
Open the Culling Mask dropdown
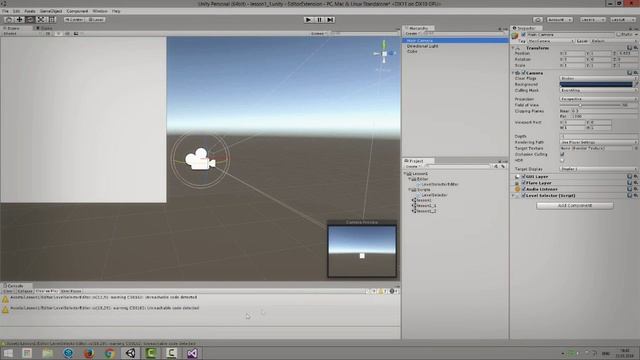tap(598, 91)
